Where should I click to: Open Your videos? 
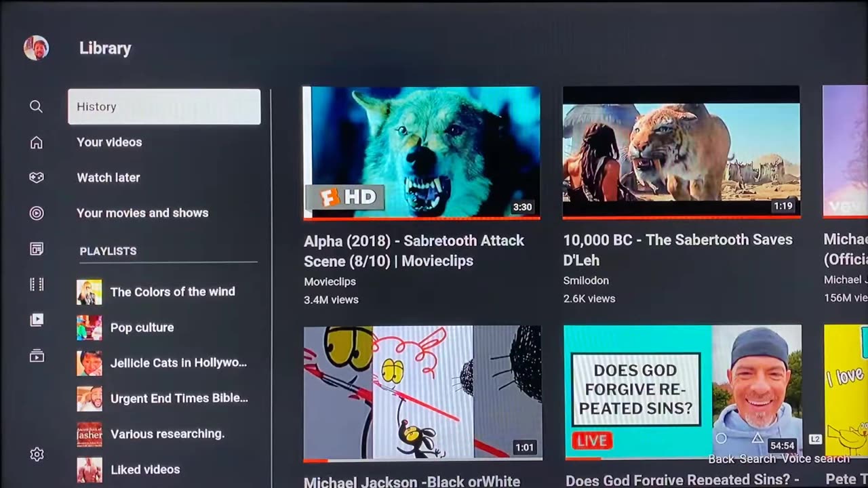coord(109,142)
